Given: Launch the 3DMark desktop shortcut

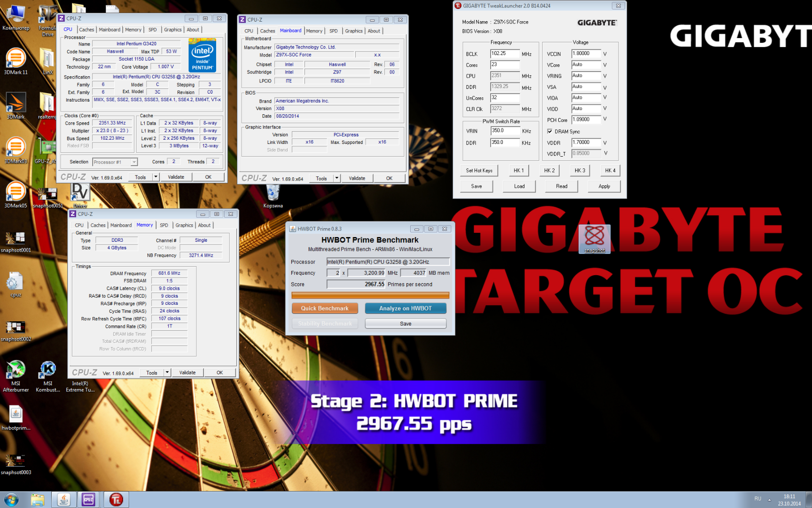Looking at the screenshot, I should click(16, 106).
